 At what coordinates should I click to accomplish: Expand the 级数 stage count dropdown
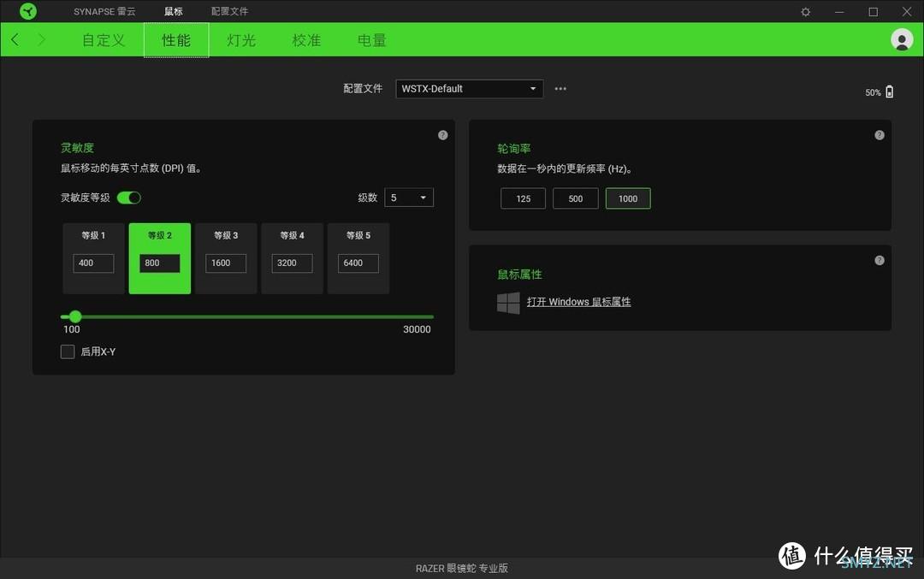tap(409, 198)
